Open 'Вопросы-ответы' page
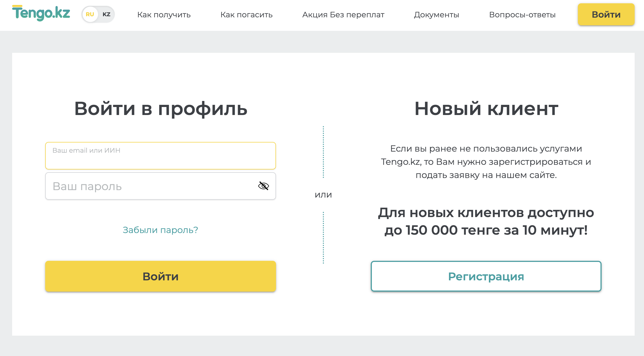Screen dimensions: 644x356 point(522,15)
